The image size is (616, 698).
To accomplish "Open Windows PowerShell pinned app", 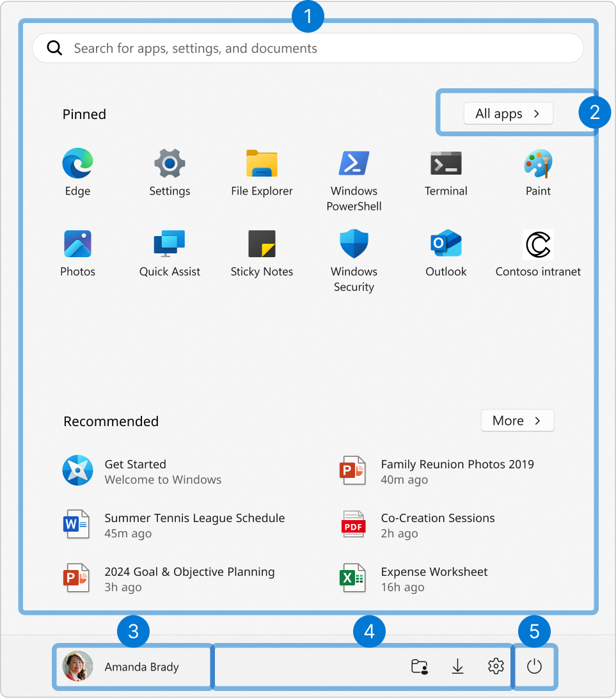I will [354, 180].
